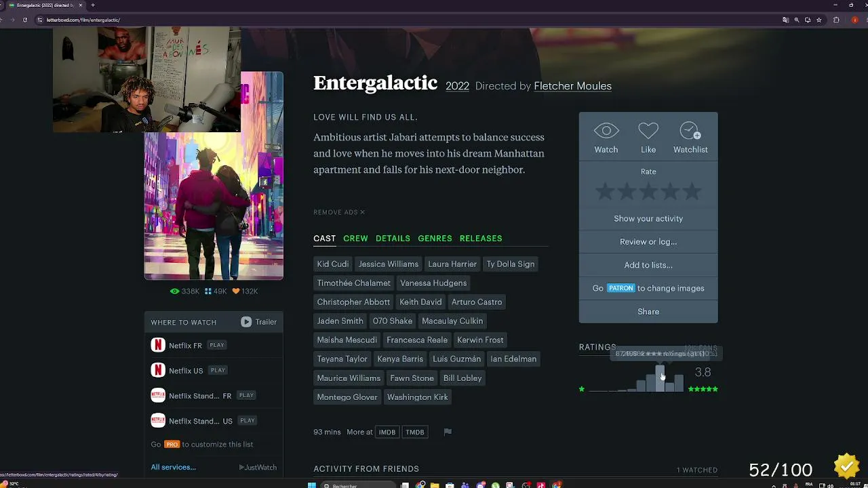Viewport: 868px width, 488px height.
Task: Click the highlighted tallest ratings histogram bar
Action: [x=660, y=378]
